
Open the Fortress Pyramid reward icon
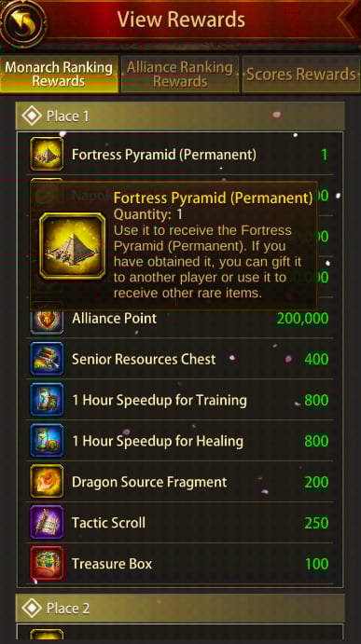pyautogui.click(x=47, y=154)
